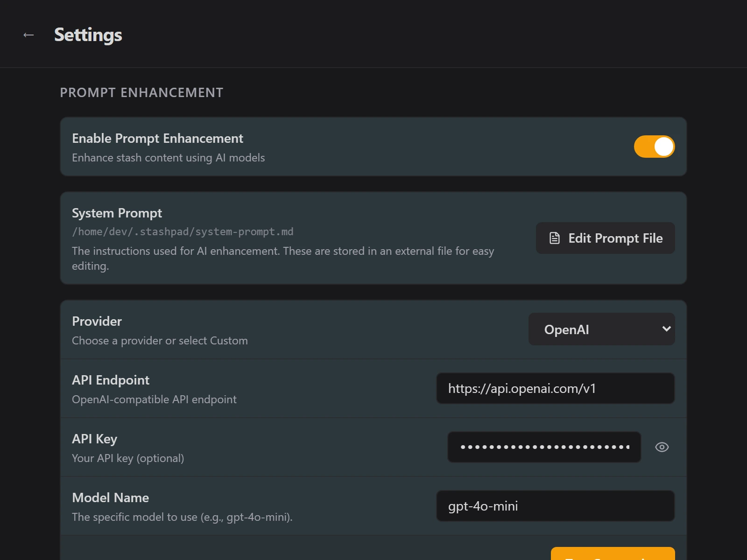Toggle Enable Prompt Enhancement switch

pos(654,147)
